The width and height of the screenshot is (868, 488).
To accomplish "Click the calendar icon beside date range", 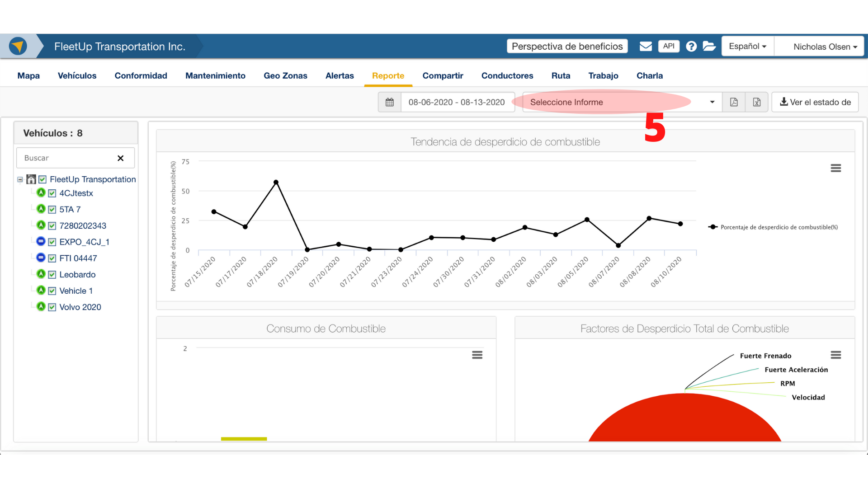I will pyautogui.click(x=390, y=102).
